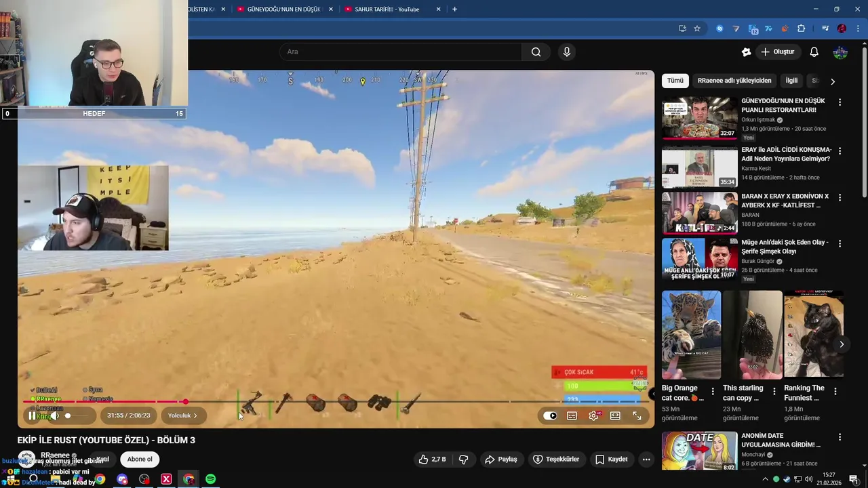The width and height of the screenshot is (868, 488).
Task: Start voice search with the microphone icon
Action: pyautogui.click(x=567, y=52)
